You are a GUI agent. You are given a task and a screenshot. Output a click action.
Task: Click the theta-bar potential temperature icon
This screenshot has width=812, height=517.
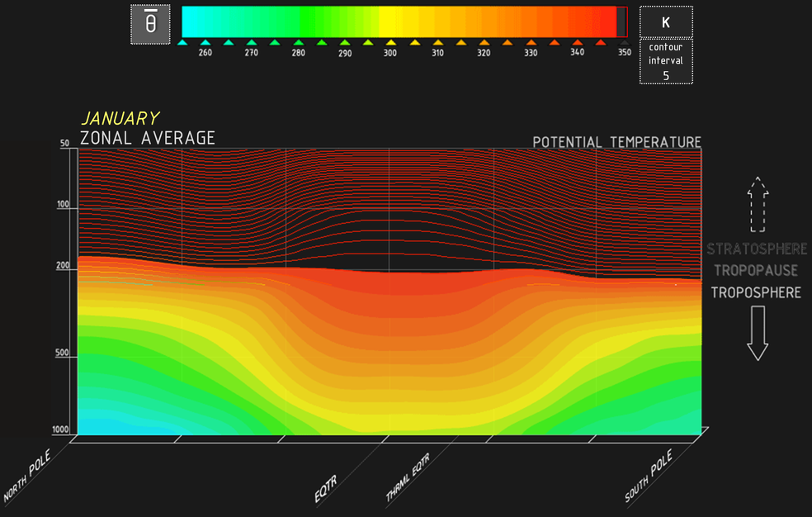pos(150,25)
